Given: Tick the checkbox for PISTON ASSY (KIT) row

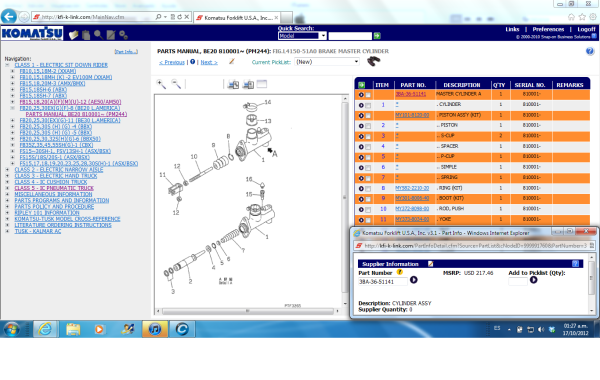Looking at the screenshot, I should click(x=368, y=116).
